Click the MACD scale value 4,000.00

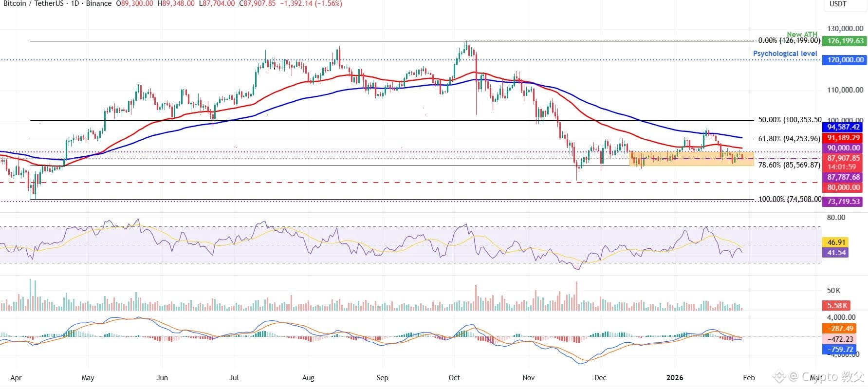[x=841, y=317]
